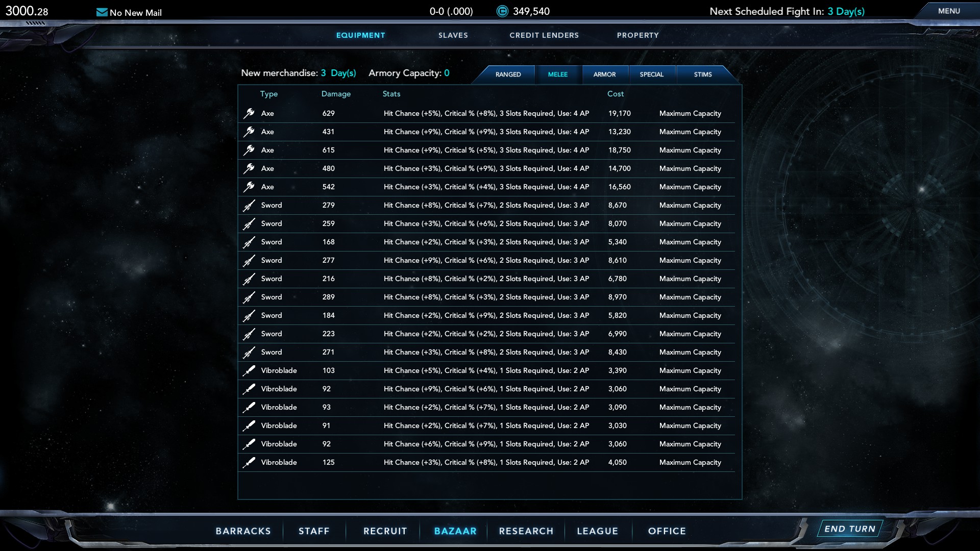980x551 pixels.
Task: Click stats text of the 6,780 Sword
Action: (x=486, y=279)
